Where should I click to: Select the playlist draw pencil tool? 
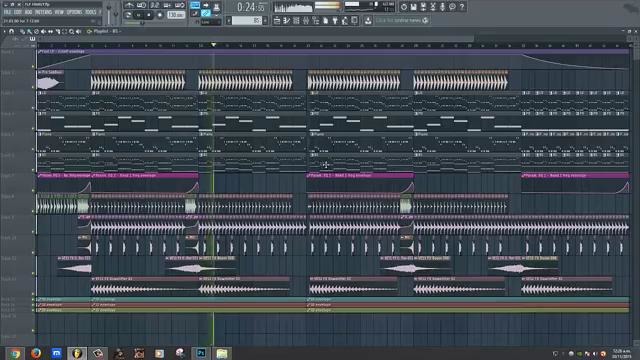point(22,31)
